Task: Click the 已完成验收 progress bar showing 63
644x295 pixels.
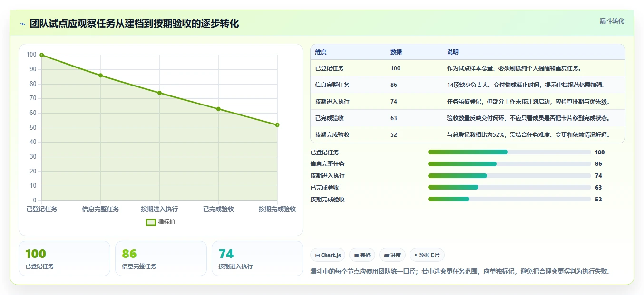Action: [x=509, y=187]
